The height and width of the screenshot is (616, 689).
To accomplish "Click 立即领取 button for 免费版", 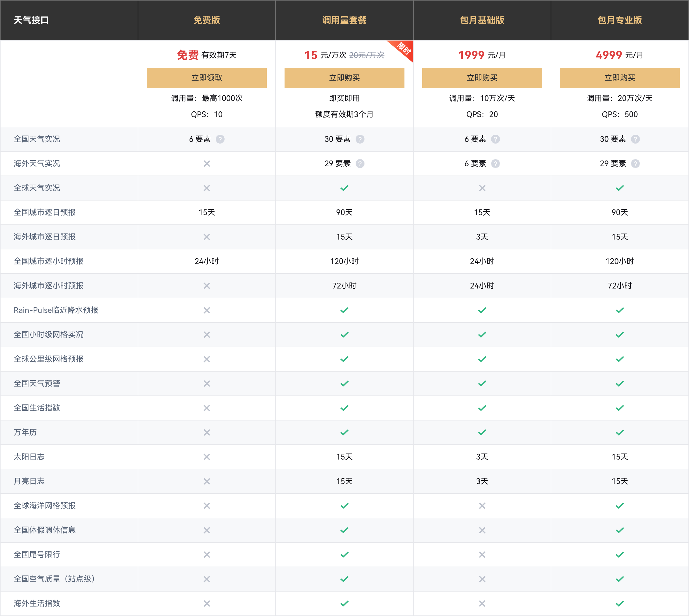I will (x=207, y=78).
